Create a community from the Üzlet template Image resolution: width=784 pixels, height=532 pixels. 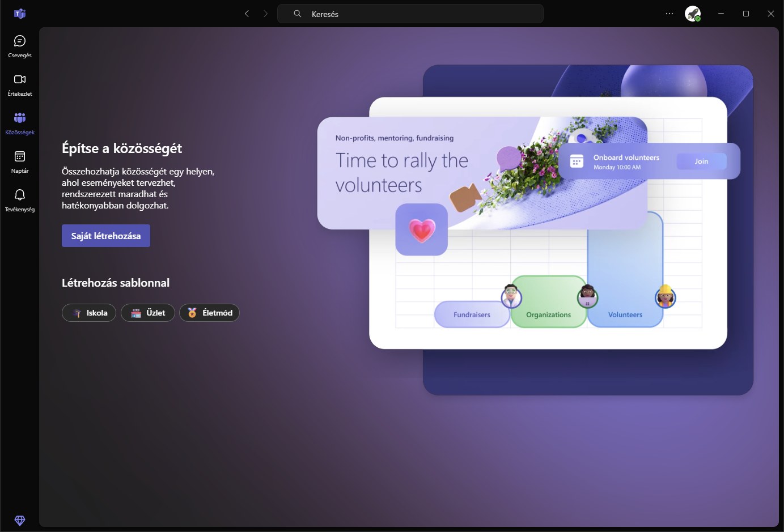pyautogui.click(x=147, y=312)
